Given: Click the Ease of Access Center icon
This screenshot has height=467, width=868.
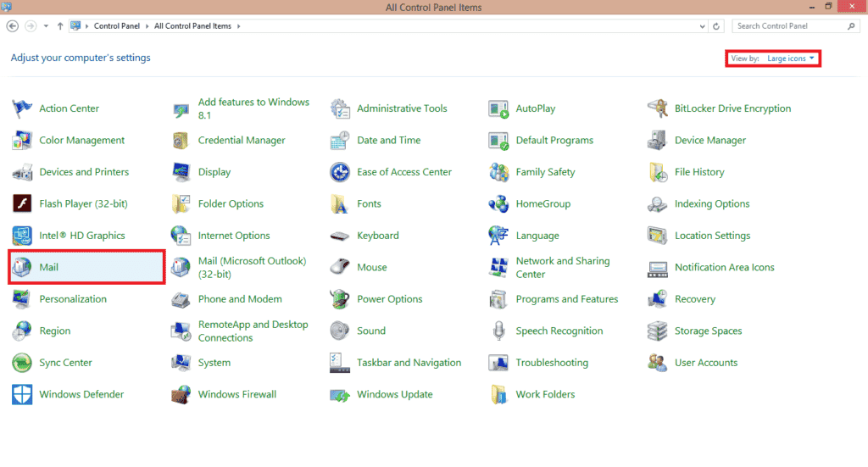Looking at the screenshot, I should tap(340, 172).
